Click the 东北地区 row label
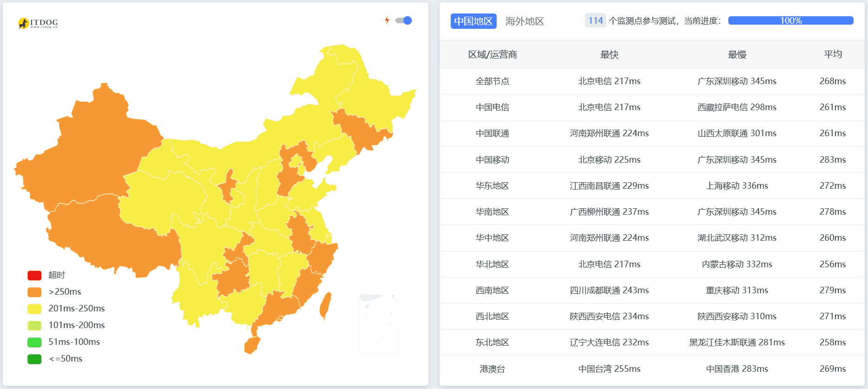 click(x=492, y=342)
